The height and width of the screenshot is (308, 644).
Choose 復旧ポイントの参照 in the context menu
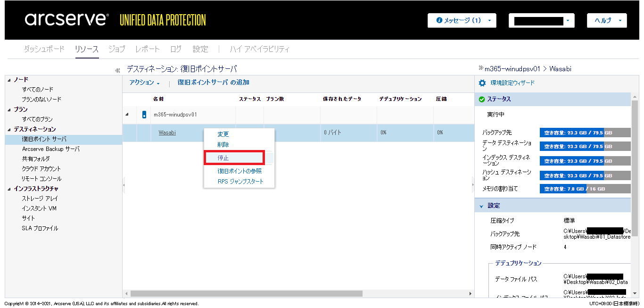(x=239, y=171)
